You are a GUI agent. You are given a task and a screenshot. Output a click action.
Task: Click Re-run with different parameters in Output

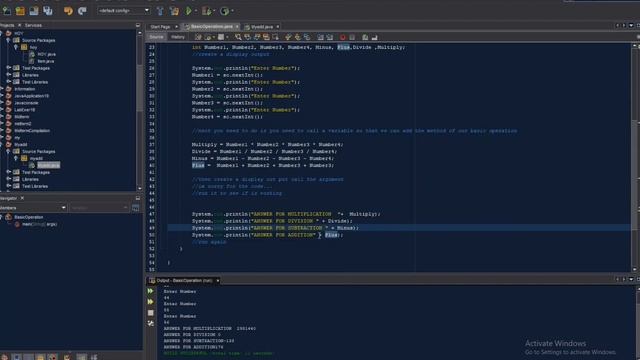coord(151,302)
